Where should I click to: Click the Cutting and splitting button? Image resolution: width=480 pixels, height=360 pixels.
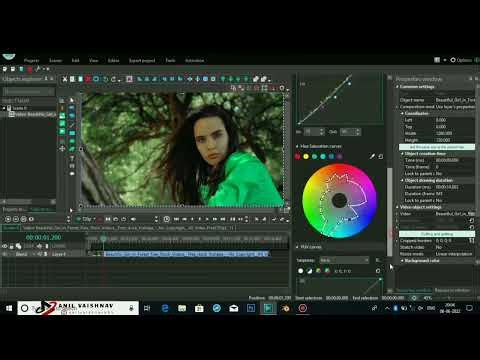click(437, 234)
